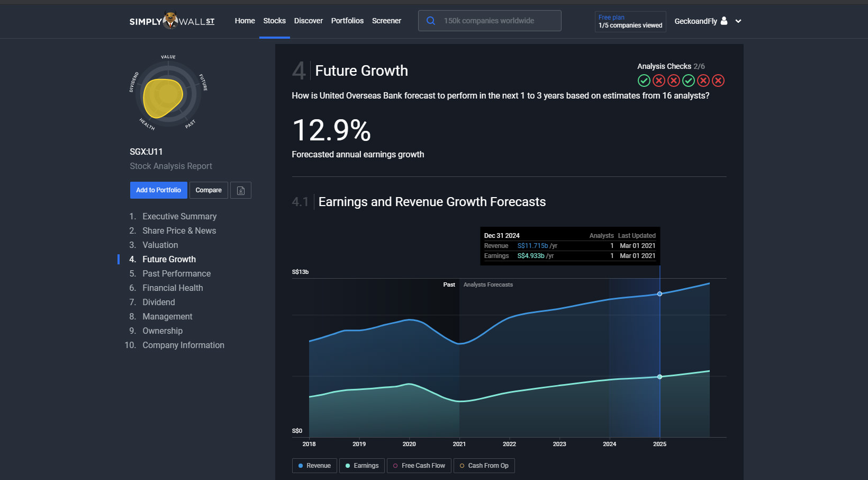
Task: Click the company search field
Action: click(x=490, y=21)
